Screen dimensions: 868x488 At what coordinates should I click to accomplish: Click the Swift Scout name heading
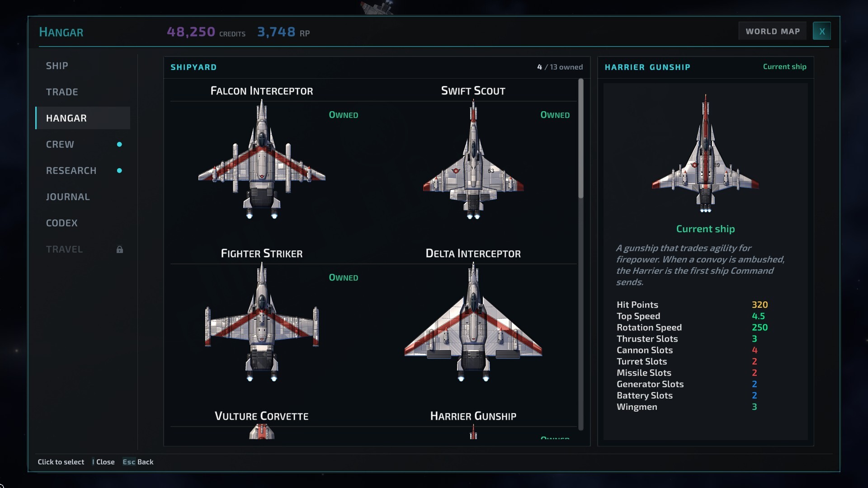pos(473,91)
